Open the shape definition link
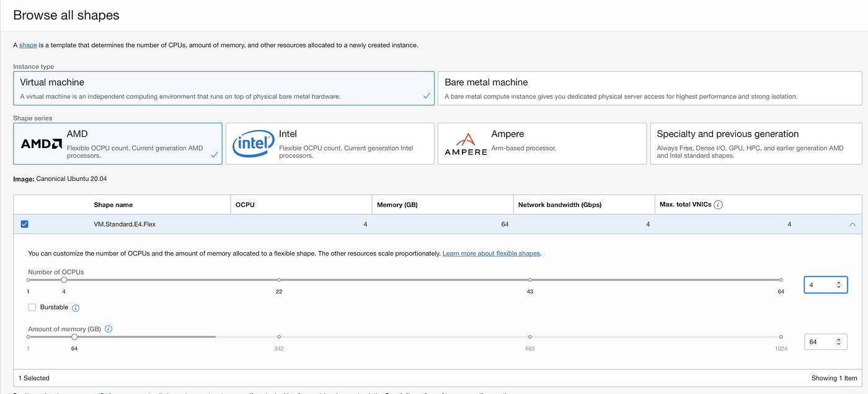This screenshot has width=868, height=394. (x=28, y=45)
